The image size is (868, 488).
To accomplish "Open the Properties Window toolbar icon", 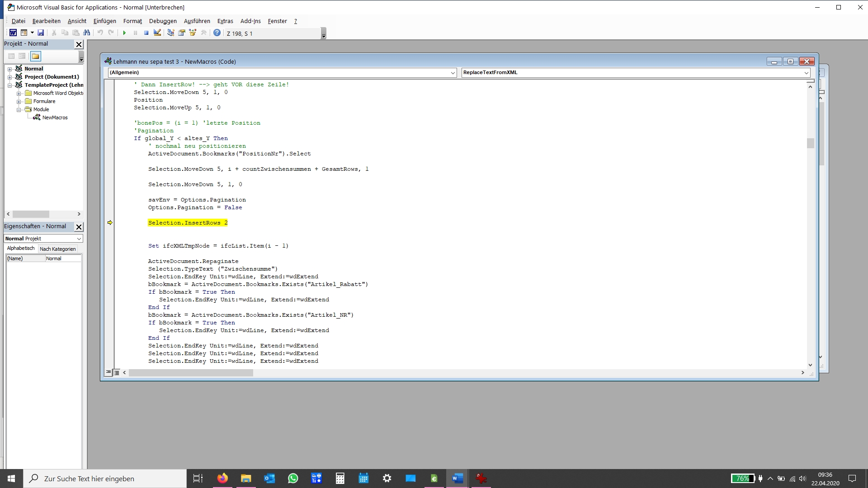I will [182, 33].
